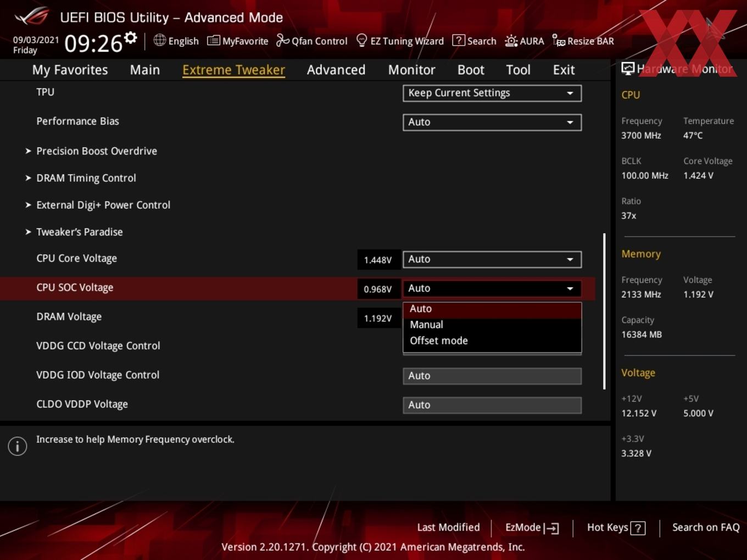This screenshot has width=747, height=560.
Task: Go to the Exit tab
Action: pos(564,70)
